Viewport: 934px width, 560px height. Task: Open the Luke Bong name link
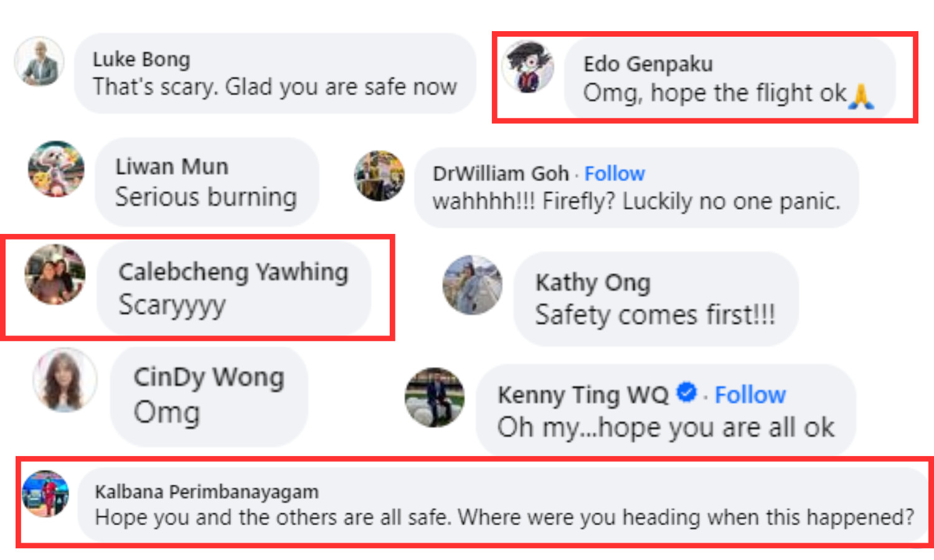[141, 59]
